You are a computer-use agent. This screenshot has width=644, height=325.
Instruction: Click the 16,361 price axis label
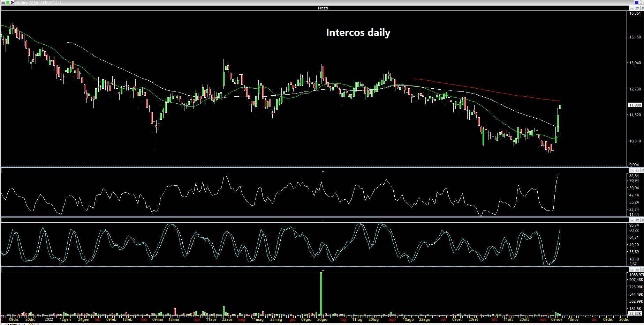(x=635, y=13)
